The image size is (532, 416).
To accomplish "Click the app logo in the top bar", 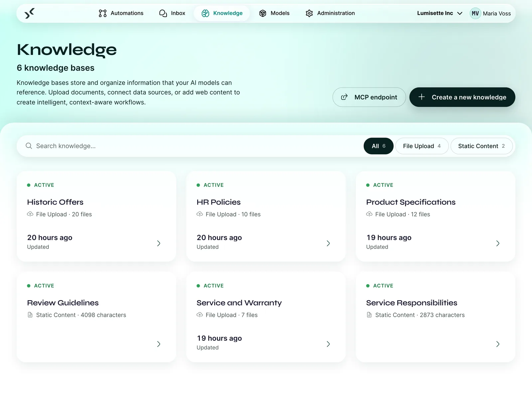I will pos(30,13).
